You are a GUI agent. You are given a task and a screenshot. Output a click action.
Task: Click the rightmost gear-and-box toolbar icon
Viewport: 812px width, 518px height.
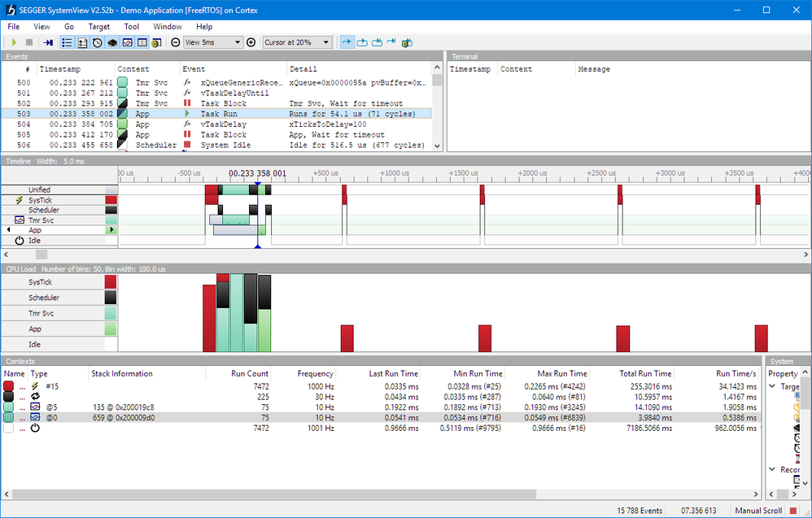click(407, 42)
